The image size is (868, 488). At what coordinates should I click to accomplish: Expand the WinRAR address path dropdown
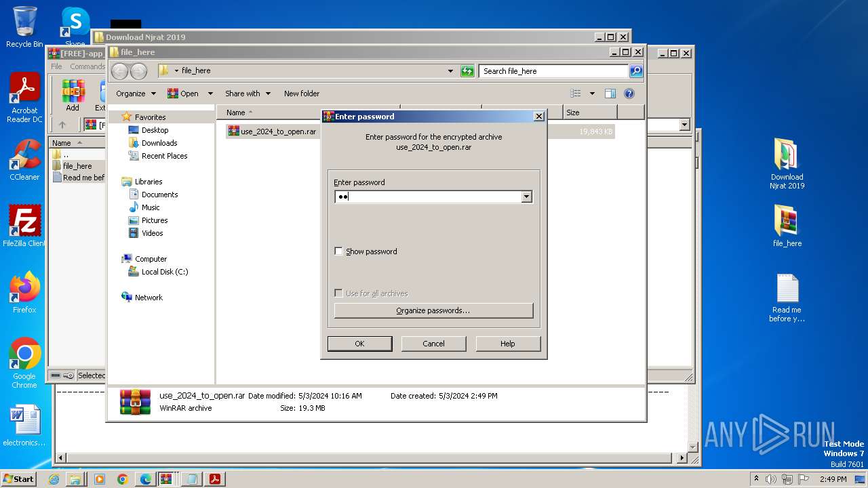(684, 125)
